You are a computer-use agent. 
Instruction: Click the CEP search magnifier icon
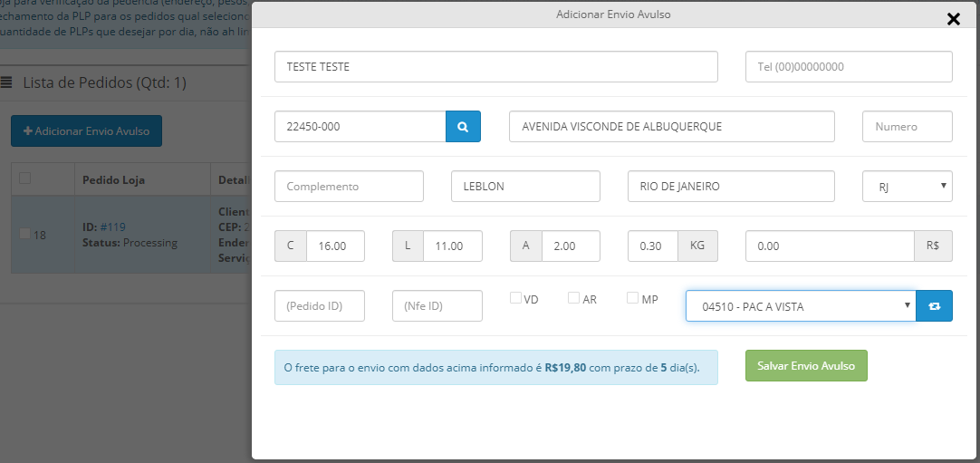(463, 127)
